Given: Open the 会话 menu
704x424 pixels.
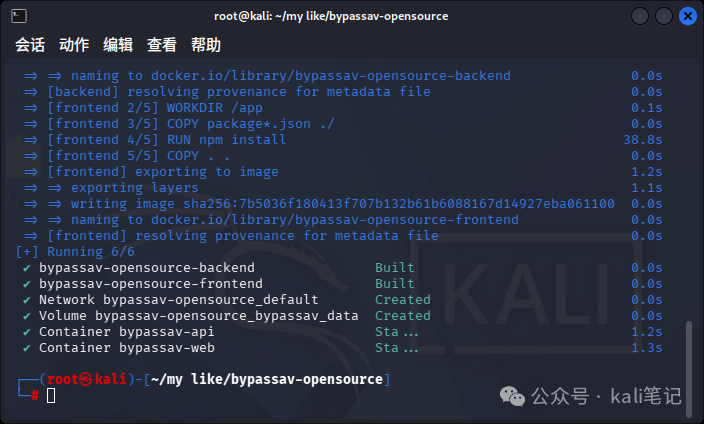Looking at the screenshot, I should point(30,45).
